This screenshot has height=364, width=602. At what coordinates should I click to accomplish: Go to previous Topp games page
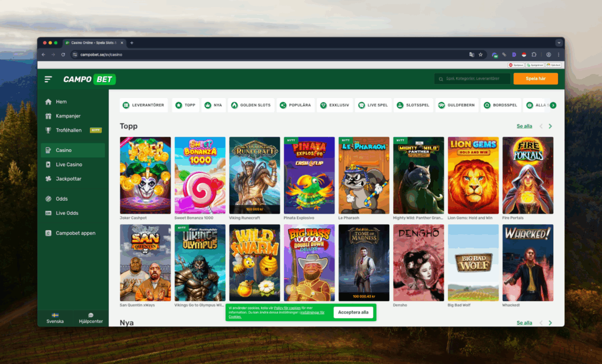coord(541,126)
